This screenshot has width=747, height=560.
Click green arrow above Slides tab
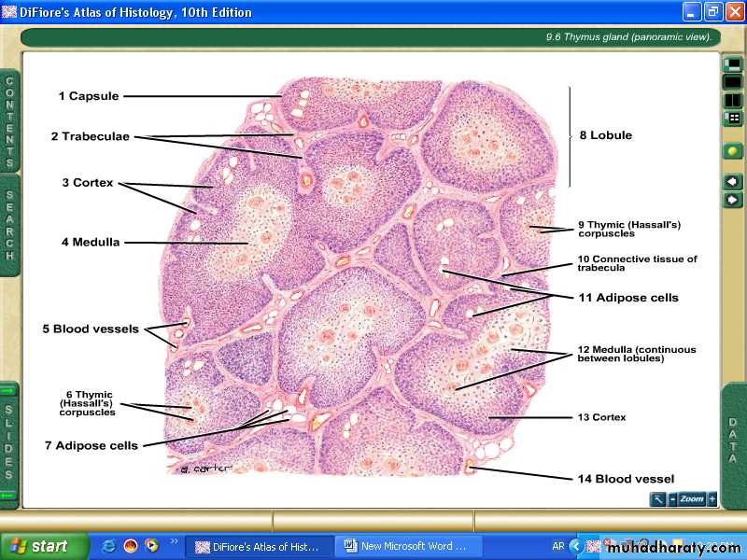(x=9, y=389)
